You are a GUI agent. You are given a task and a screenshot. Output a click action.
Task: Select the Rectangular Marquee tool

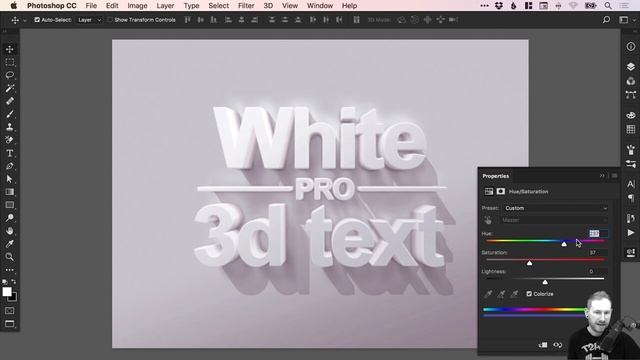[x=9, y=62]
